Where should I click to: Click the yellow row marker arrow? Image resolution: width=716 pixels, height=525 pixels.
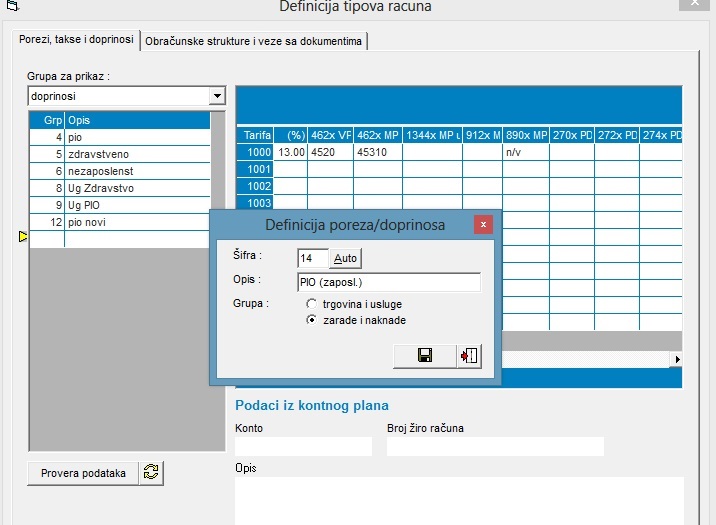coord(23,237)
